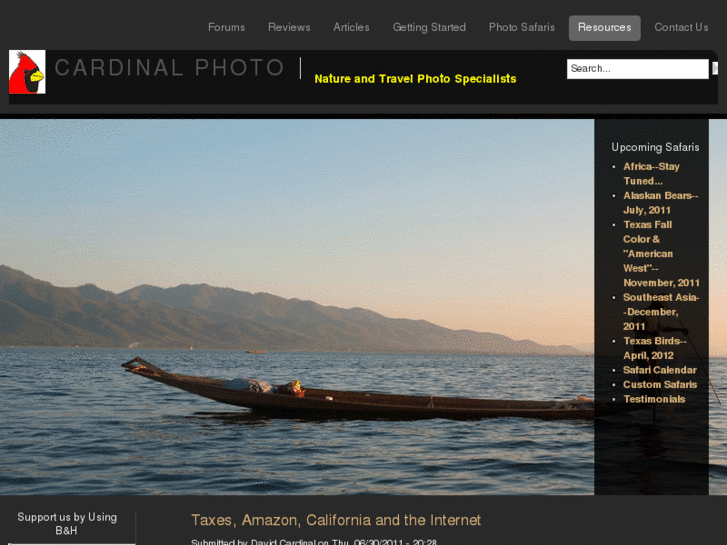Click the Support us by Using B&H heading
727x545 pixels.
point(67,524)
